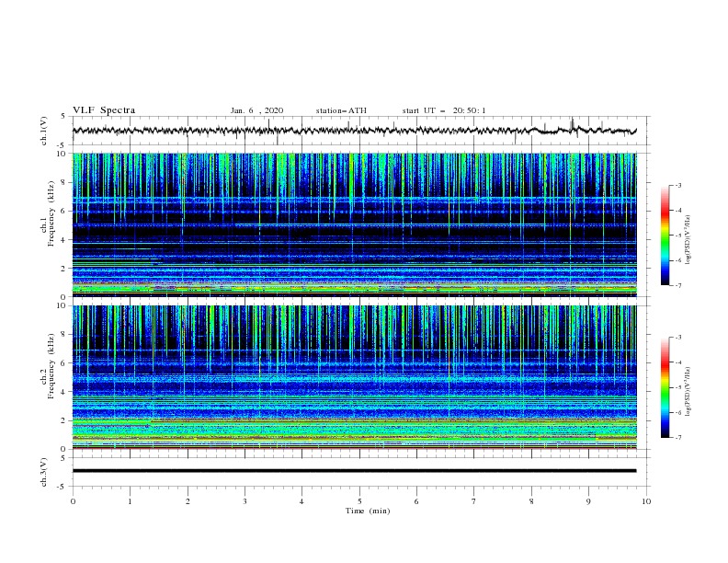Click the ch.2 frequency tick "4" kHz
728x563 pixels.
click(63, 392)
